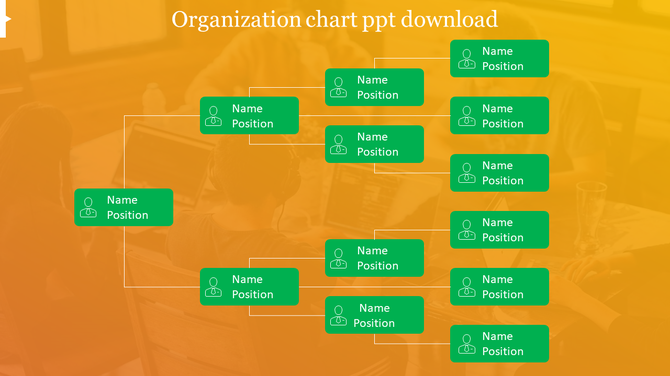Click person icon in bottommost rightmost-column box

pyautogui.click(x=467, y=344)
